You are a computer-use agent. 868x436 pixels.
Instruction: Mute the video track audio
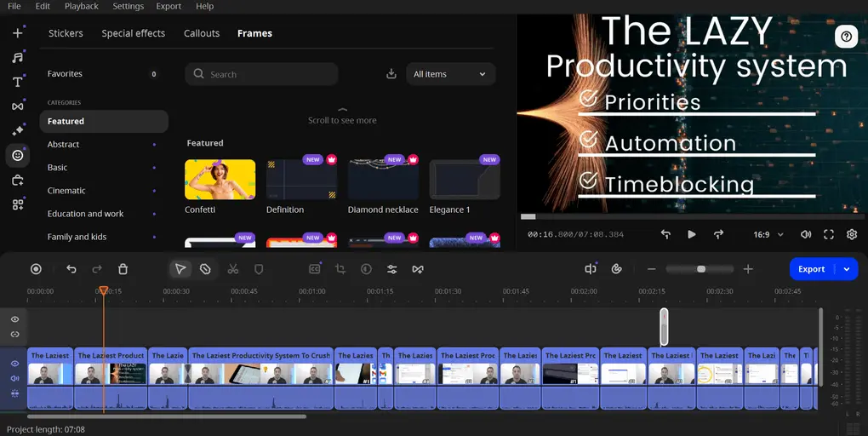(14, 378)
